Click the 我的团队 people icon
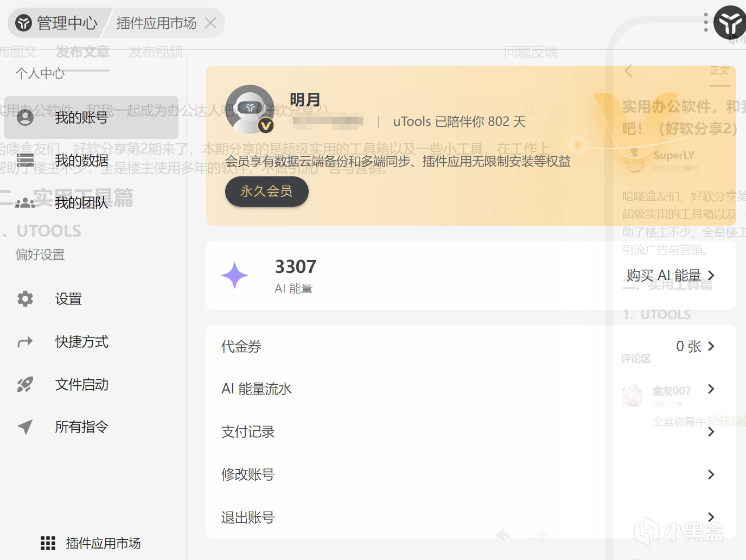The width and height of the screenshot is (746, 560). pos(25,203)
